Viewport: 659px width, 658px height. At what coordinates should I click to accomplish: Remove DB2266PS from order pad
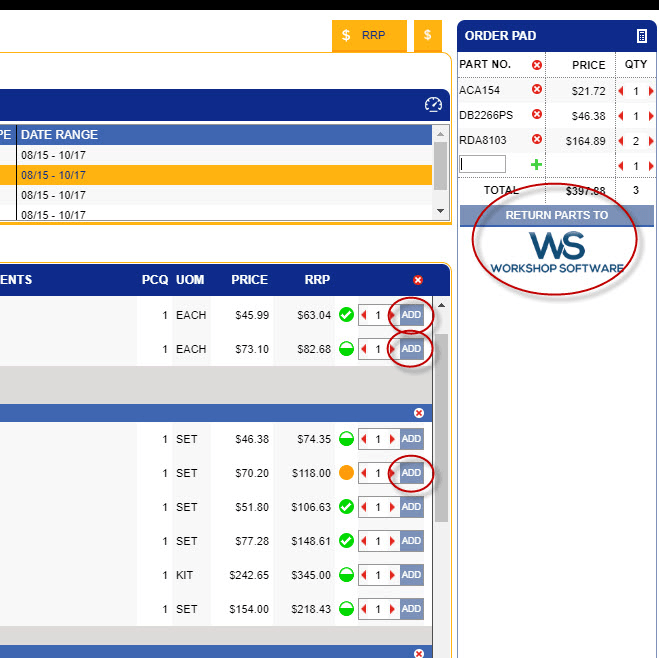(537, 114)
